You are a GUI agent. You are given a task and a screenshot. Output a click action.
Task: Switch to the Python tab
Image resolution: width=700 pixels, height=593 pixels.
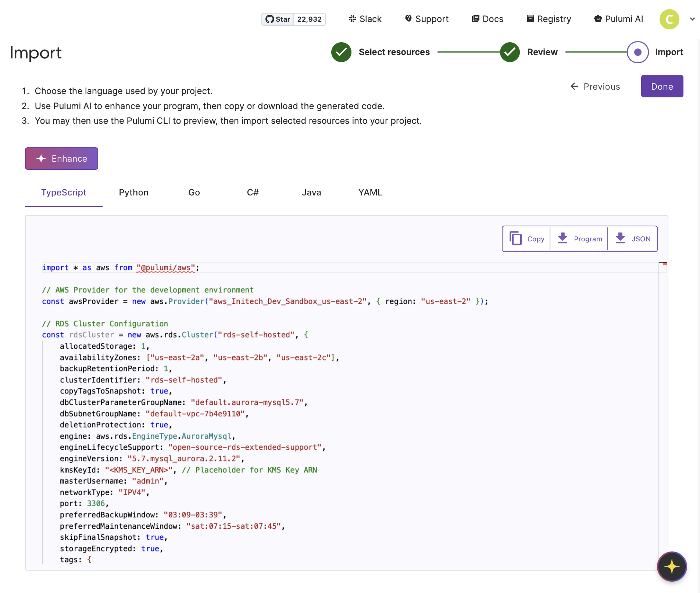click(x=133, y=193)
